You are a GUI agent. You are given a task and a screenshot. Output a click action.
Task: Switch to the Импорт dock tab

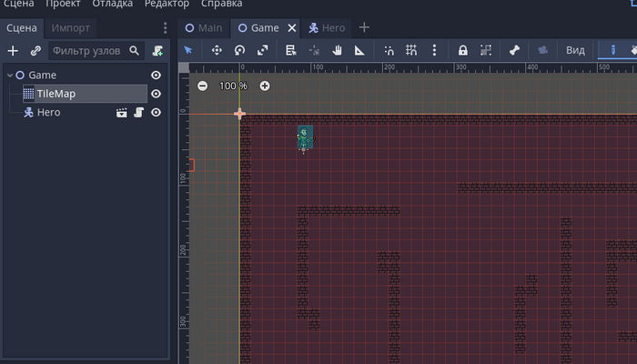[x=70, y=28]
